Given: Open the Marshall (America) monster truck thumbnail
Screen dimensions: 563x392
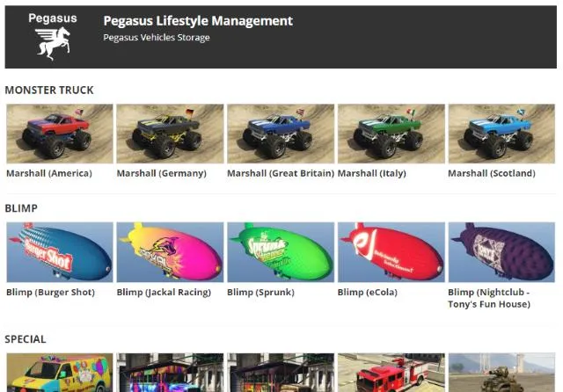Looking at the screenshot, I should (60, 134).
